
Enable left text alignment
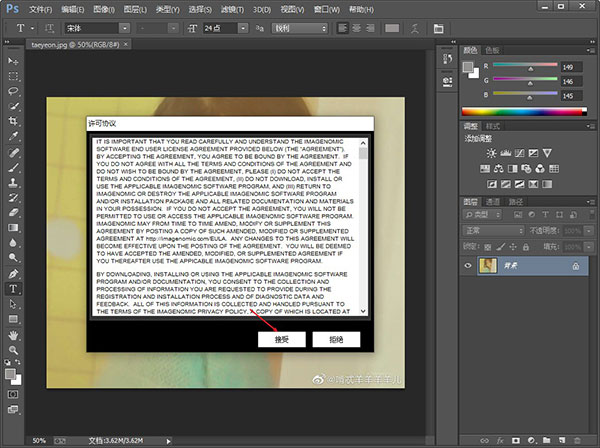344,27
